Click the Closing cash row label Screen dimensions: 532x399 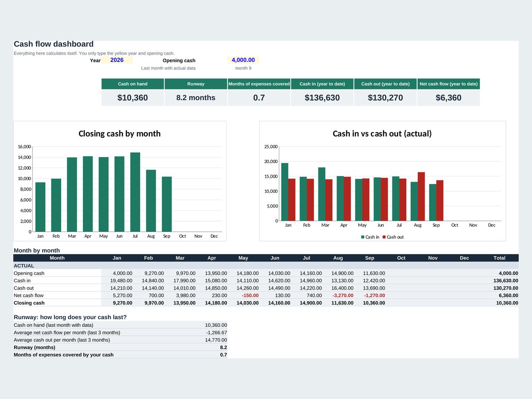tap(29, 303)
